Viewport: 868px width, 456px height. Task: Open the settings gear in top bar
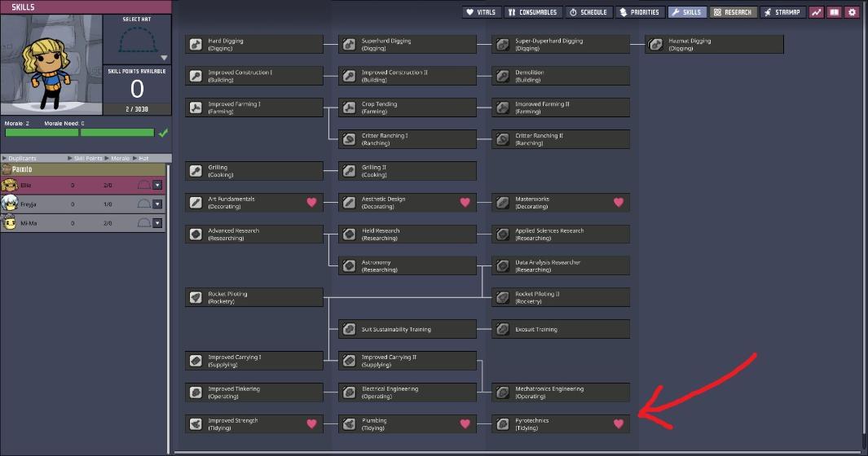852,12
